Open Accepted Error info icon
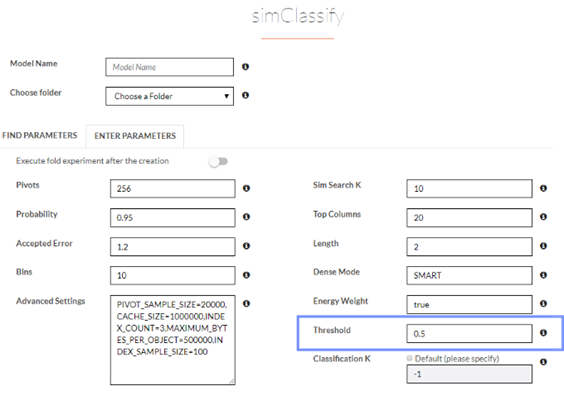This screenshot has width=564, height=405. click(x=246, y=246)
